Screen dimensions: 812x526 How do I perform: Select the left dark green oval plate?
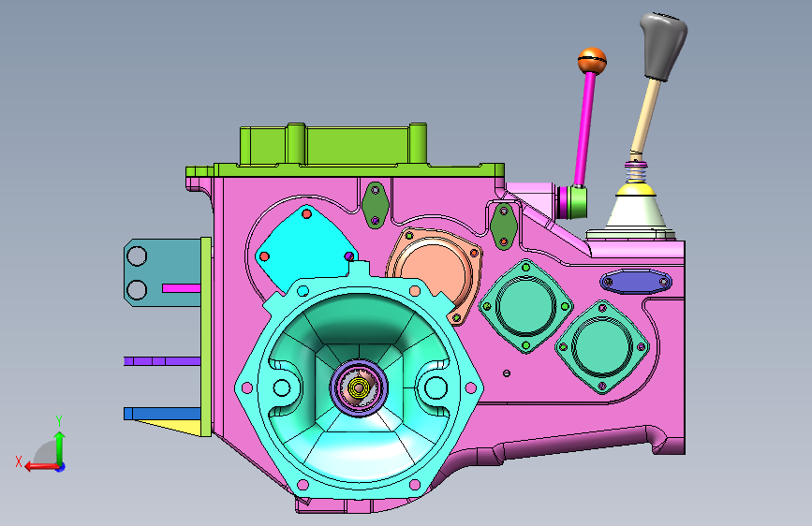[x=376, y=205]
